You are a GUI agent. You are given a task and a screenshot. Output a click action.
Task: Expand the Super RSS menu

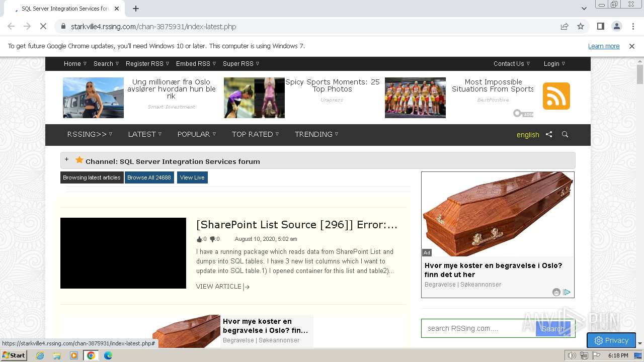point(241,64)
